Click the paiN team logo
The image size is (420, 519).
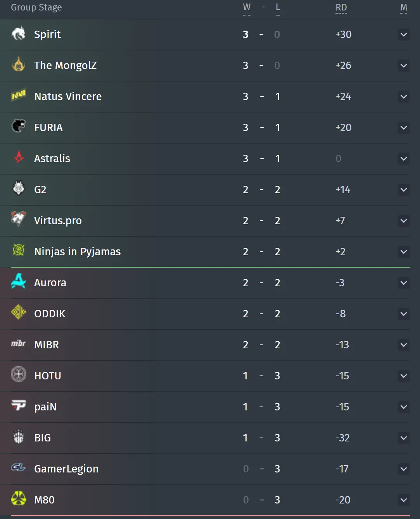pos(19,405)
